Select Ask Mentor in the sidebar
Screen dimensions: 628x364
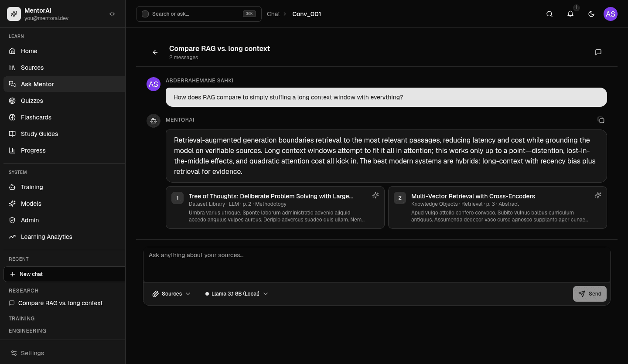coord(64,84)
